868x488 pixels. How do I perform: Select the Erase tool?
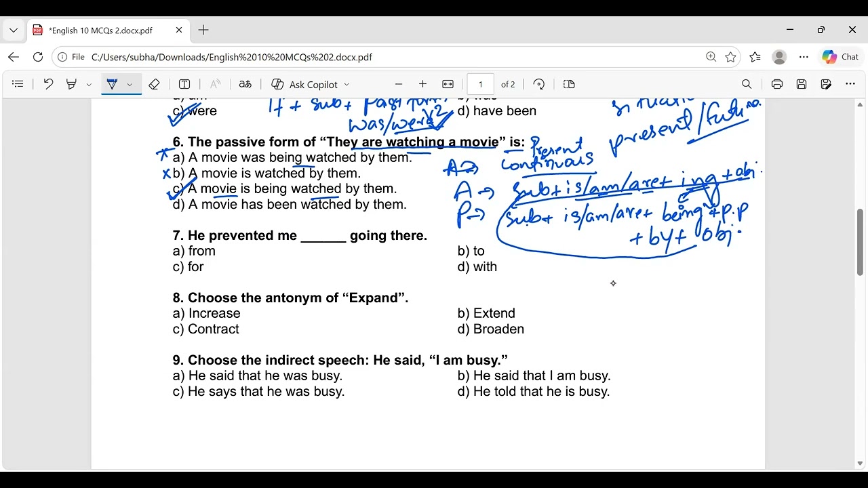tap(154, 84)
